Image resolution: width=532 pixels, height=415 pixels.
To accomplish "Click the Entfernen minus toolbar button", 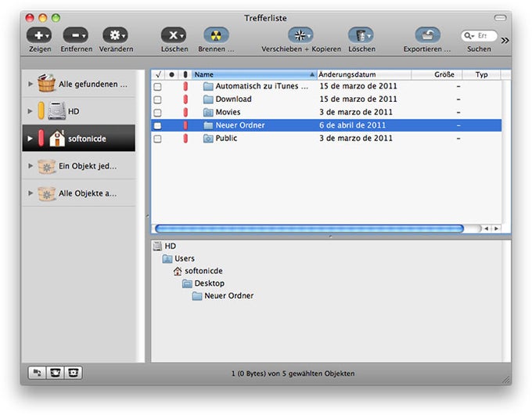I will [76, 35].
